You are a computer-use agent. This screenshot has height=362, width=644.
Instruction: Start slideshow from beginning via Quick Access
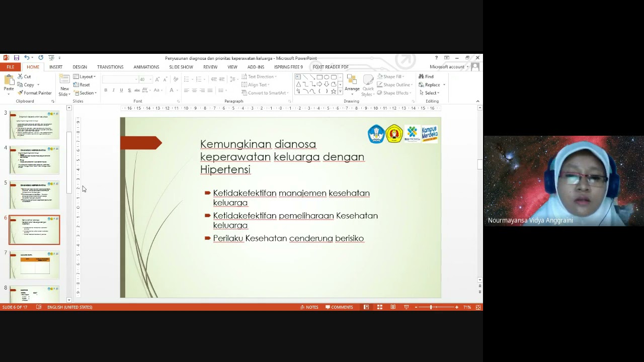click(51, 58)
